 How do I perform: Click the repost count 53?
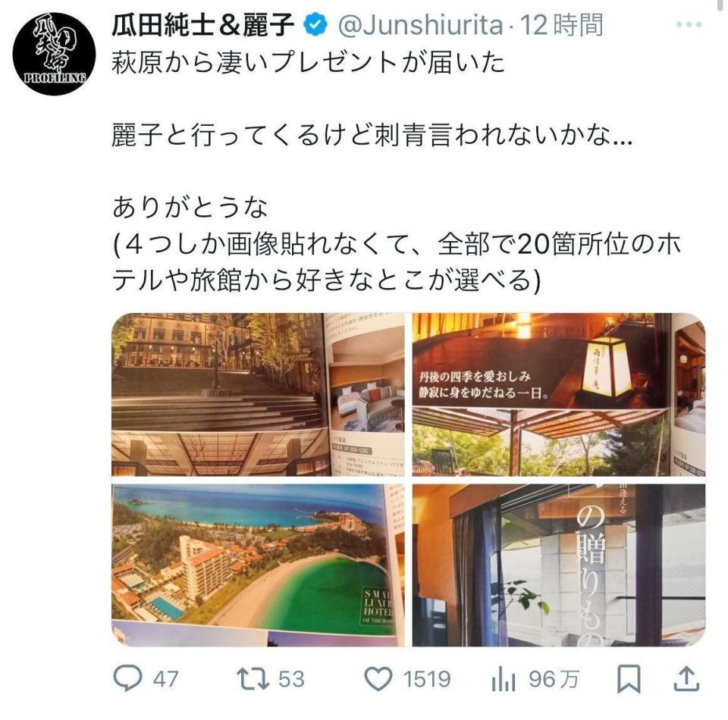(x=291, y=680)
